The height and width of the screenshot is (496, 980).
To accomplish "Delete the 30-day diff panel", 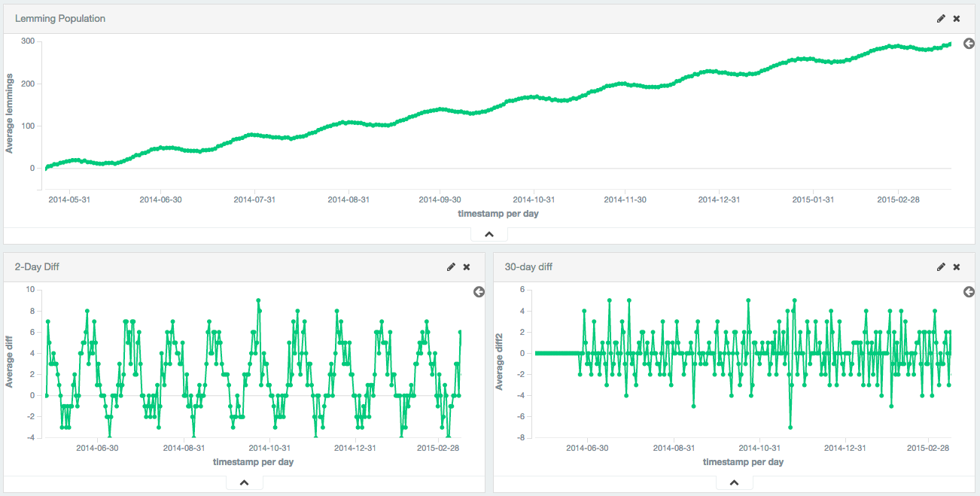I will [x=957, y=267].
